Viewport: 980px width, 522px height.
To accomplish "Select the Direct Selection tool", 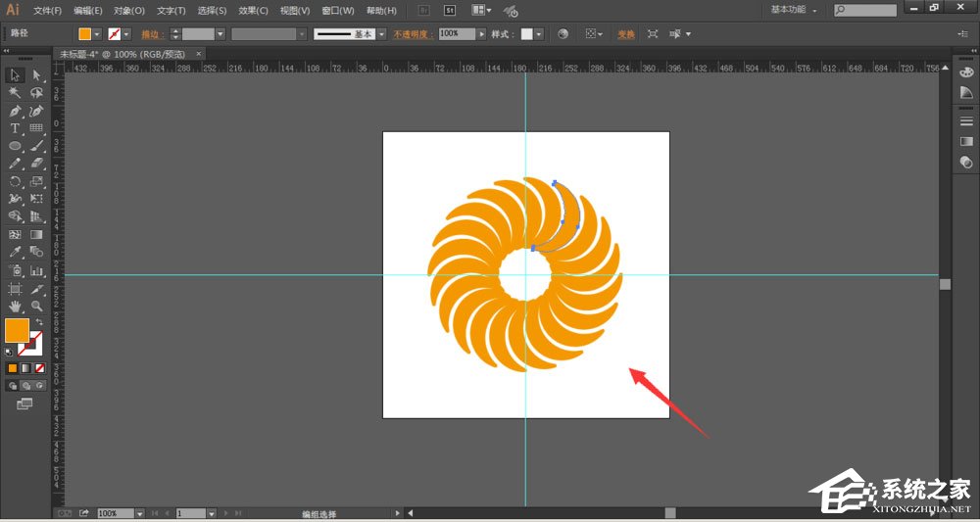I will [37, 75].
